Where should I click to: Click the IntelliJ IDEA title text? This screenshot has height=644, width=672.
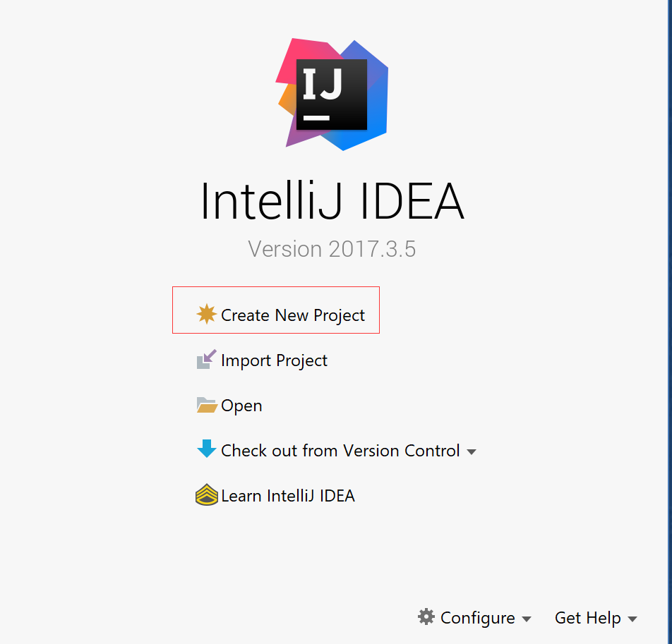click(x=332, y=200)
